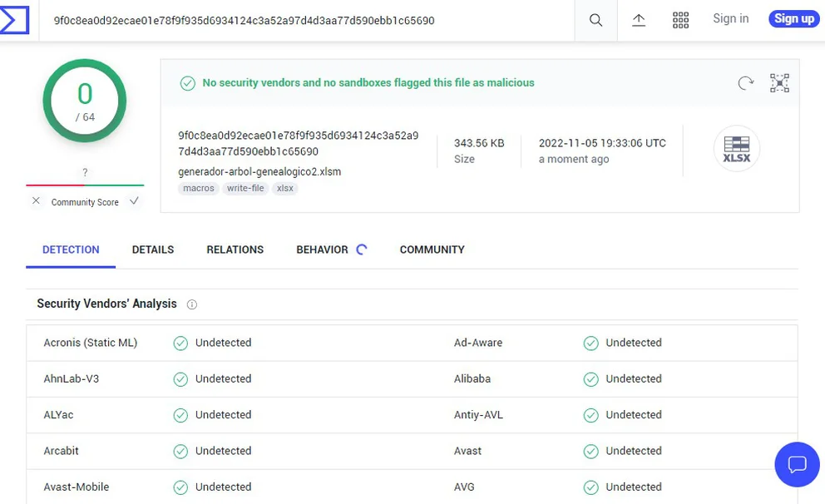Viewport: 825px width, 504px height.
Task: Click the Acronis (Static ML) vendor name
Action: pos(91,343)
